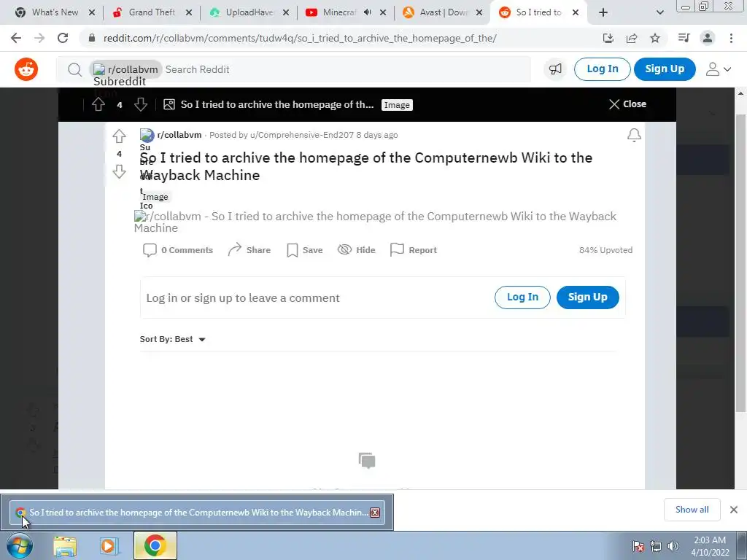Viewport: 747px width, 560px height.
Task: Close taskbar preview thumbnail with red X
Action: pos(375,513)
